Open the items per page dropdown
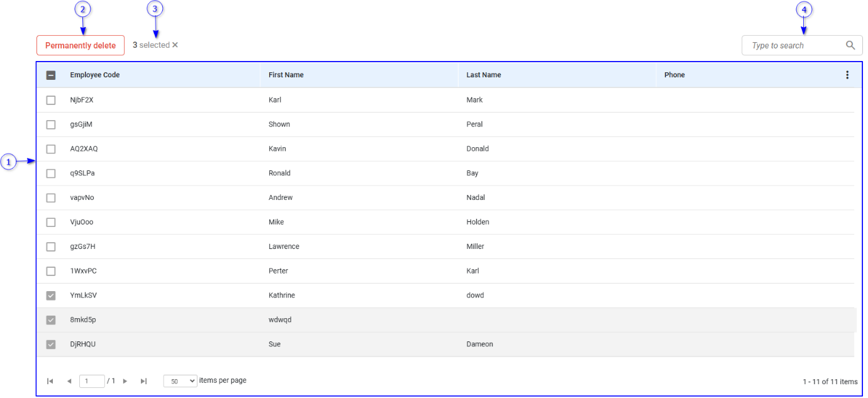Screen dimensions: 868x398 [x=180, y=381]
